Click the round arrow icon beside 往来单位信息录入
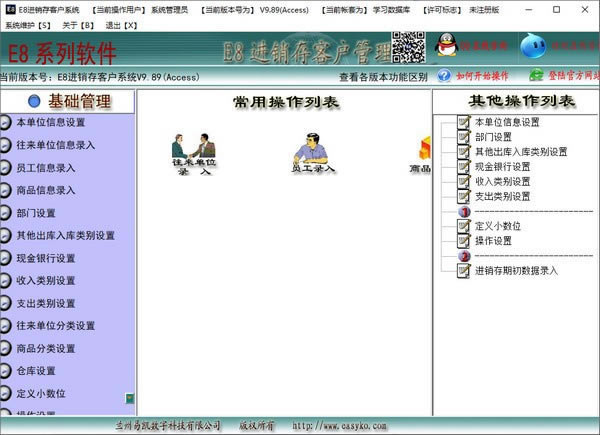 point(5,145)
